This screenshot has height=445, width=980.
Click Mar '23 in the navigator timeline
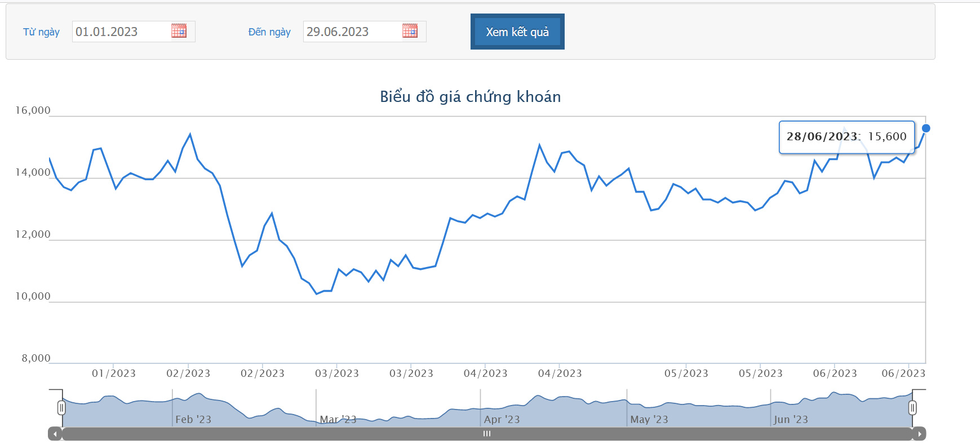(338, 420)
